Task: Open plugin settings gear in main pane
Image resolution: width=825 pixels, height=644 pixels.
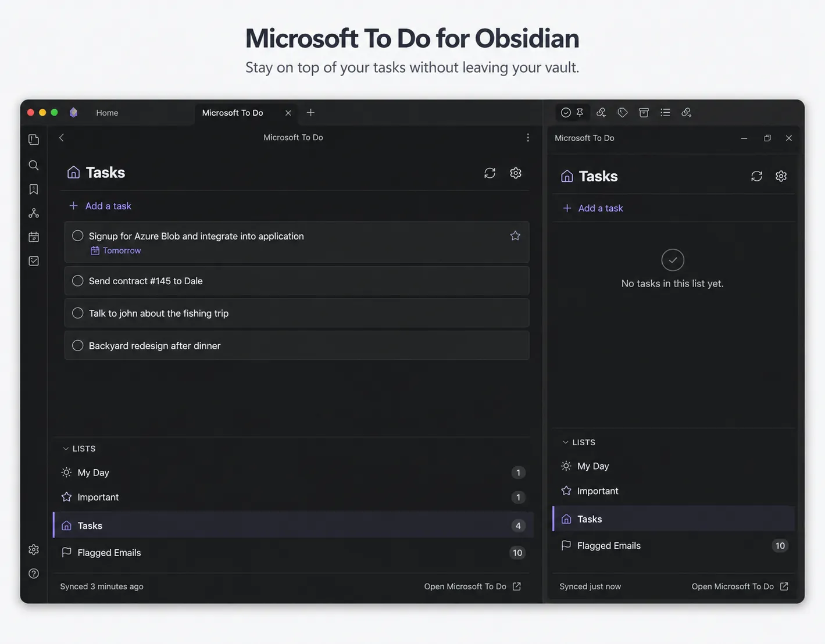Action: 516,173
